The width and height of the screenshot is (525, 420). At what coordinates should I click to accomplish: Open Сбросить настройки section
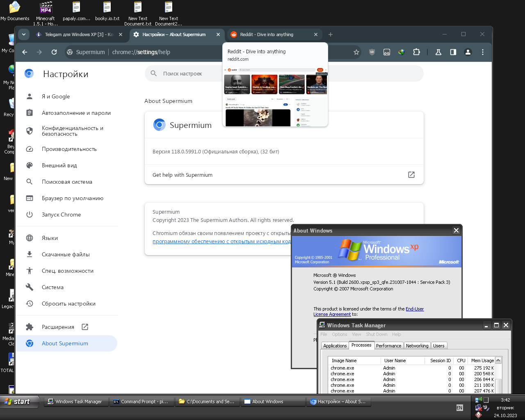tap(66, 304)
